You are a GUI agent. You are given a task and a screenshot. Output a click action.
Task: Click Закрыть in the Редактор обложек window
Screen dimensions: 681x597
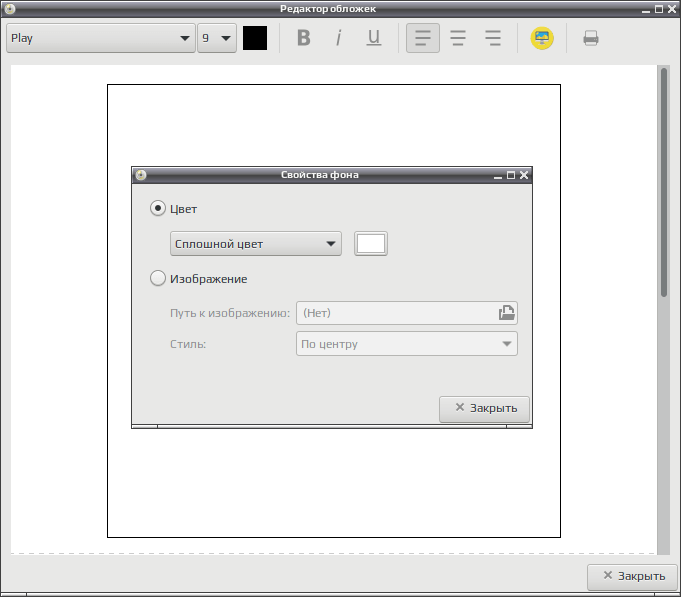[632, 577]
